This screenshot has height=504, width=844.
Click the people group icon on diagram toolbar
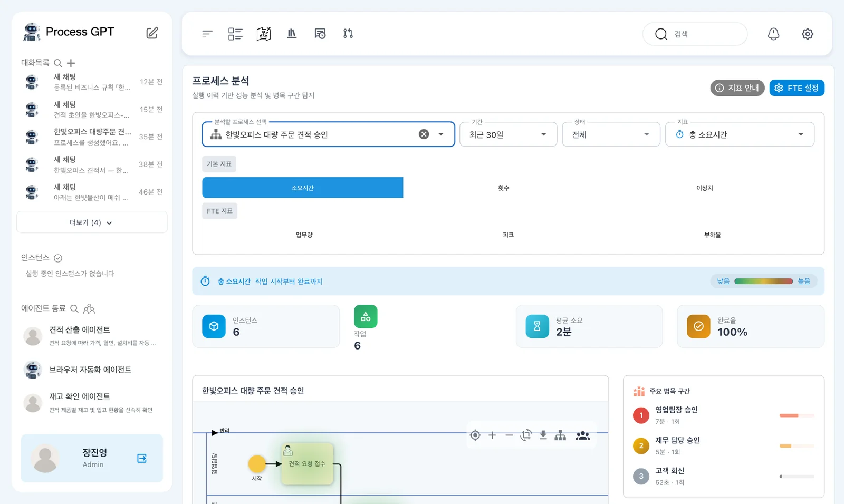point(583,435)
